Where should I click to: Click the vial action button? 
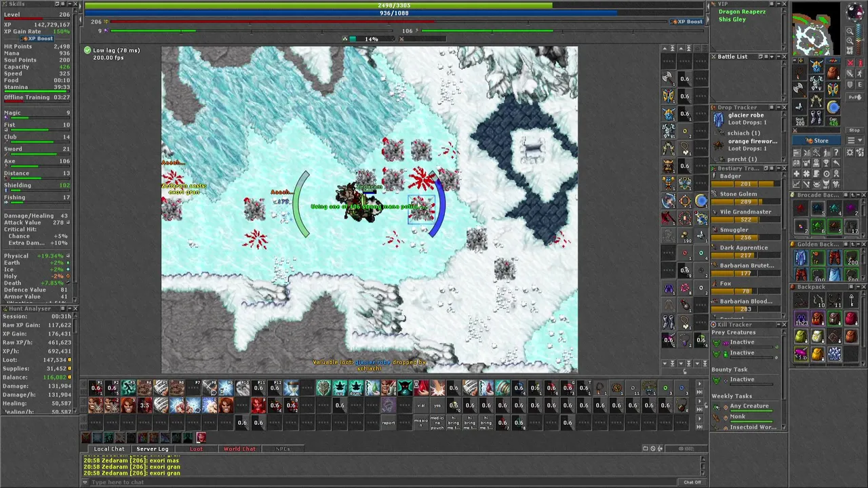point(420,405)
